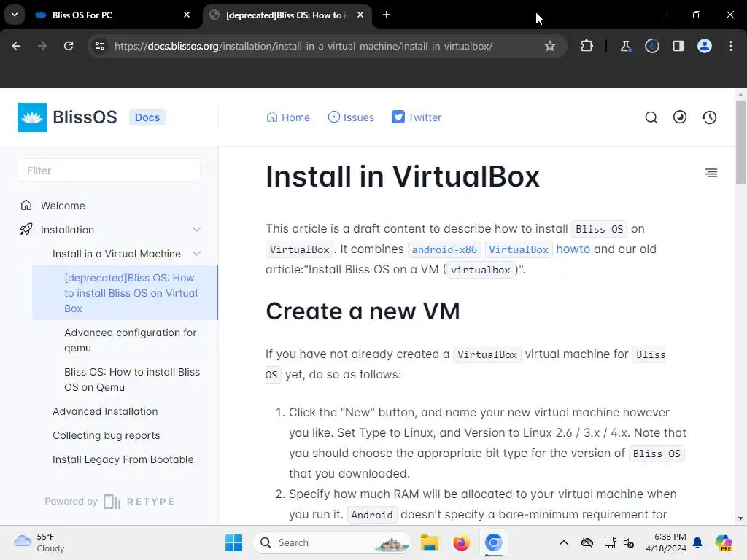Open the Installation sidebar item
The image size is (747, 560).
coord(67,230)
